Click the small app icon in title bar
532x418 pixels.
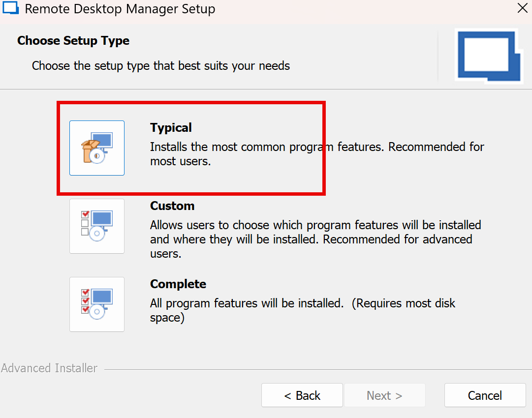pyautogui.click(x=10, y=9)
